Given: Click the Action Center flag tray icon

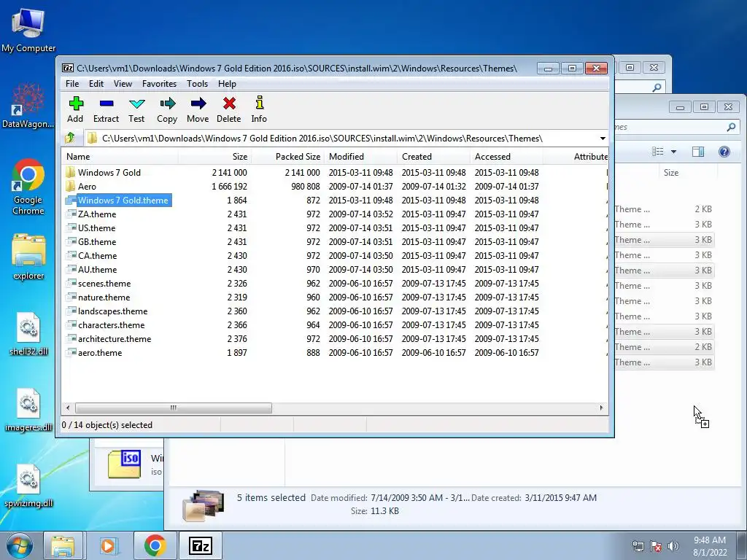Looking at the screenshot, I should click(x=656, y=546).
